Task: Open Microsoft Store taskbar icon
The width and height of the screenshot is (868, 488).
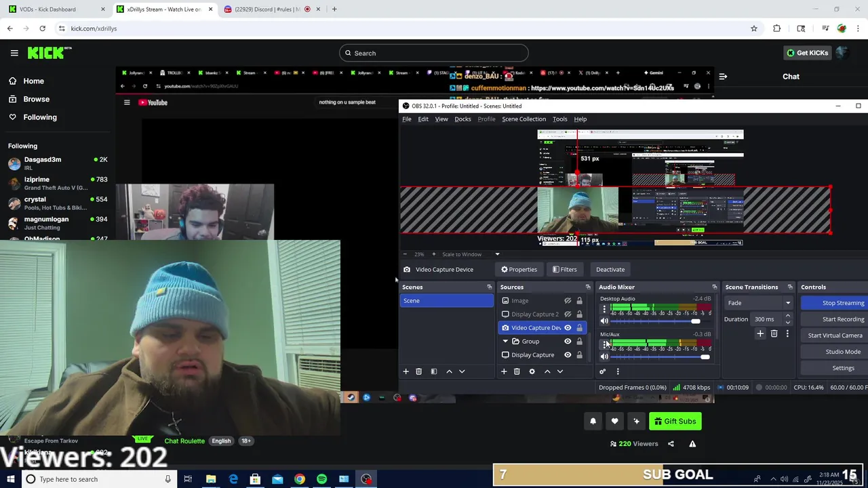Action: [x=255, y=479]
